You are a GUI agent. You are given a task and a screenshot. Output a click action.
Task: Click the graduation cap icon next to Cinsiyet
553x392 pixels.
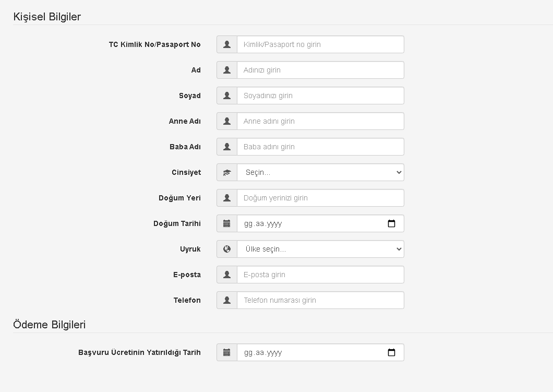(227, 172)
